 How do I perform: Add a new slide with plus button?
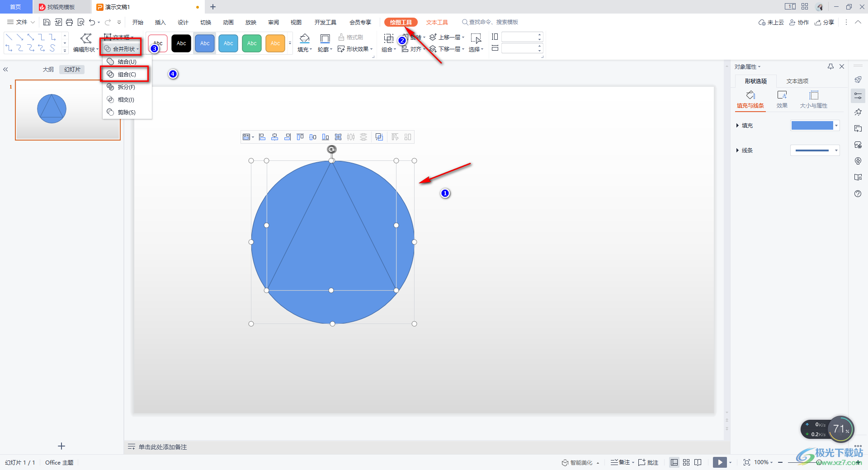61,446
